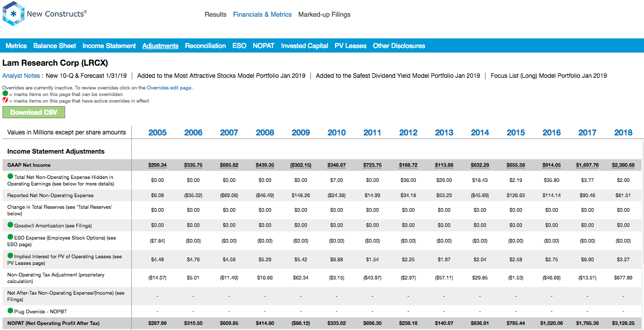Open the ESO section

pyautogui.click(x=239, y=45)
